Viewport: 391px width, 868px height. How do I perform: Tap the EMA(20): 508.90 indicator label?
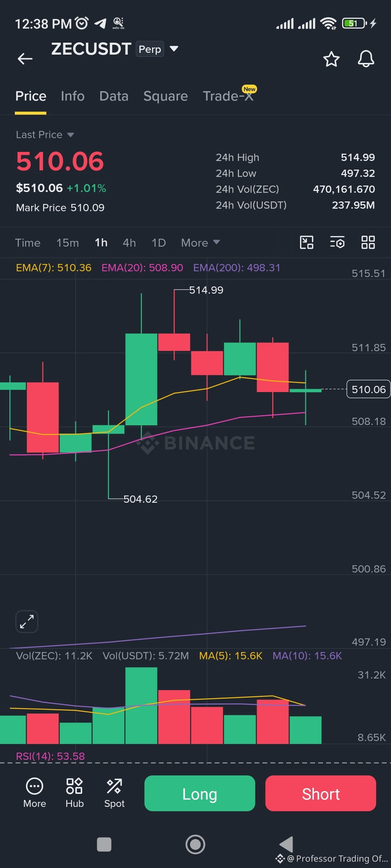coord(142,268)
